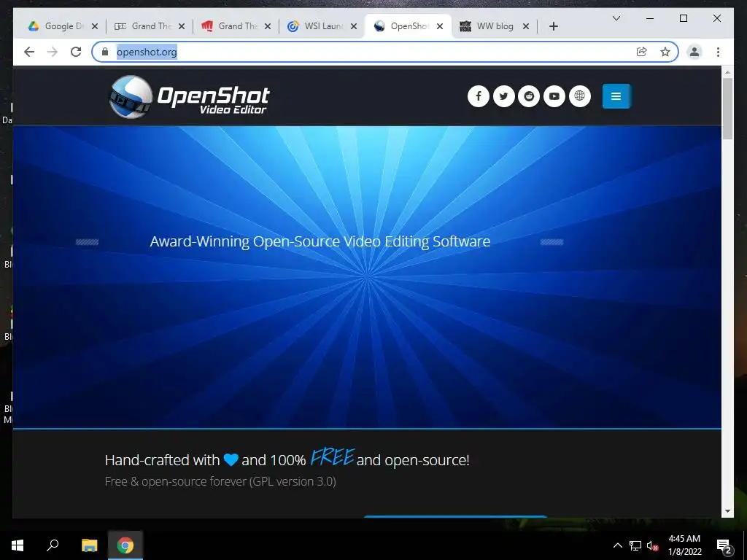Open OpenShot's Facebook page icon
This screenshot has height=560, width=747.
(479, 96)
